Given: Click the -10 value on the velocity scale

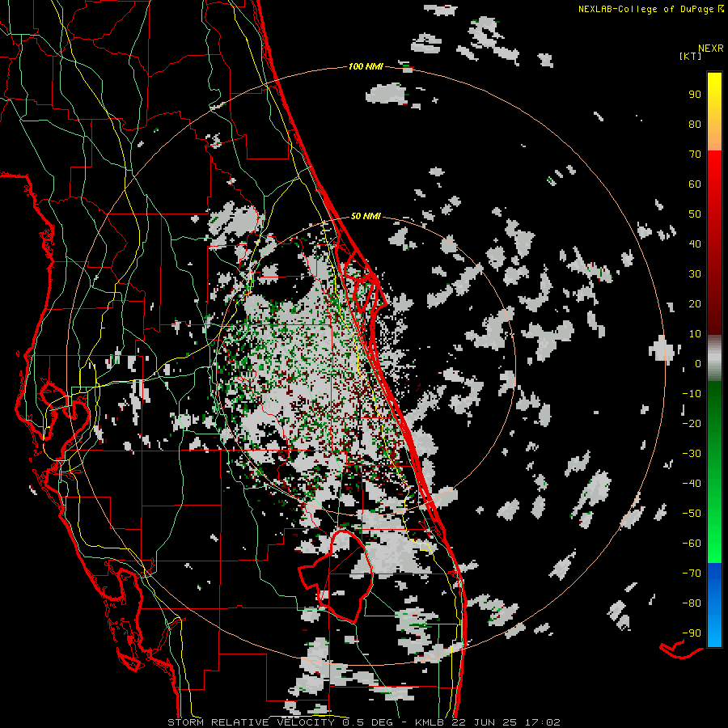Looking at the screenshot, I should coord(692,394).
